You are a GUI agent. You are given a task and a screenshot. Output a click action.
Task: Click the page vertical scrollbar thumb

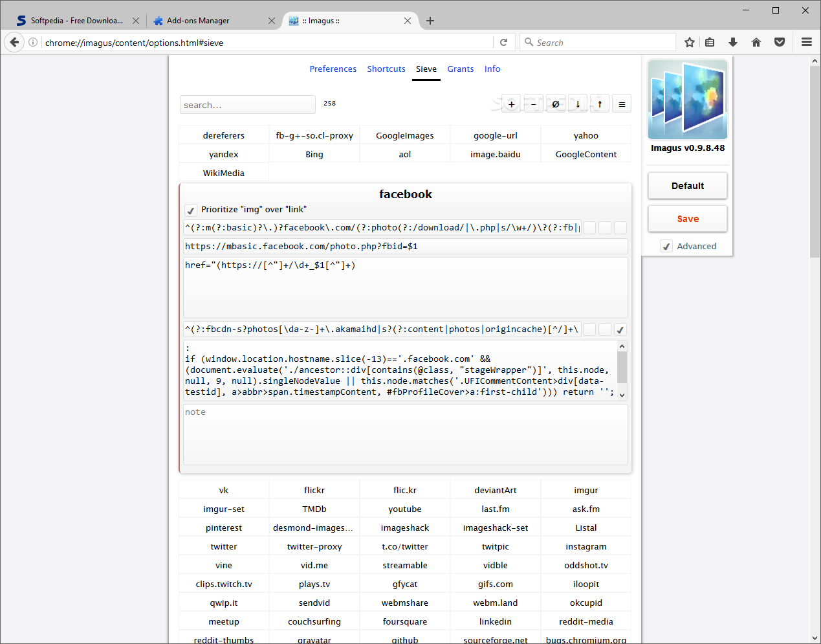(815, 162)
